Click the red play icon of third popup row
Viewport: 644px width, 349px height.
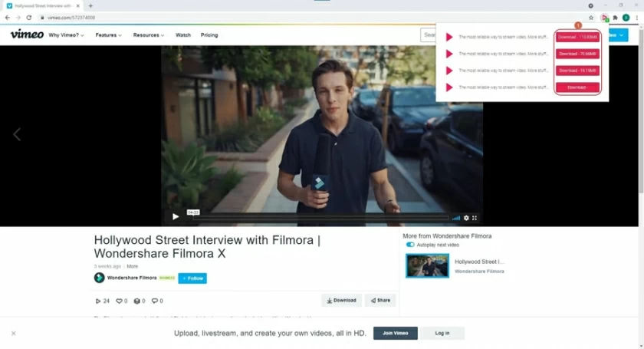(x=449, y=71)
